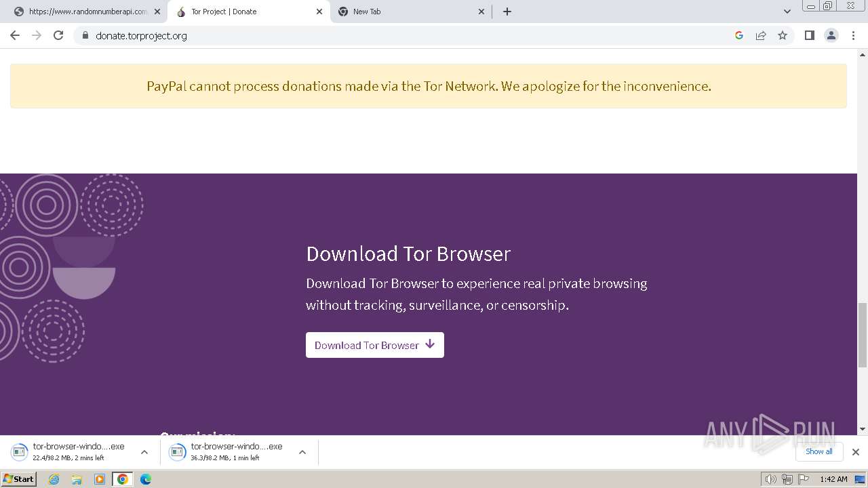Bookmark this tab with the star icon
The height and width of the screenshot is (488, 868).
click(783, 35)
